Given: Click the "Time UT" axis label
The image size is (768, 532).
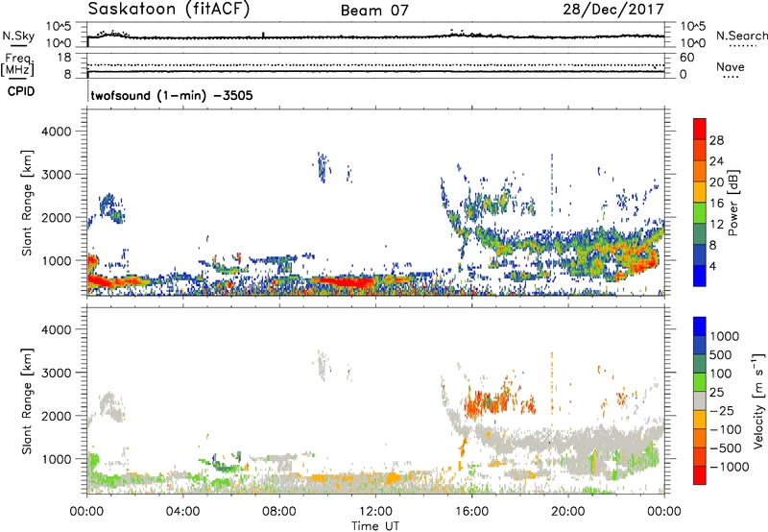Looking at the screenshot, I should [x=375, y=526].
